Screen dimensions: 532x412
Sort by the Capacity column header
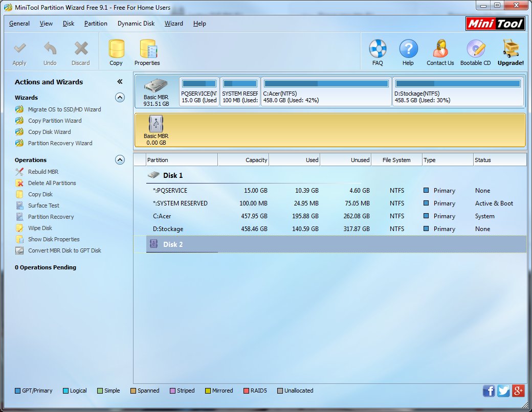pyautogui.click(x=243, y=159)
